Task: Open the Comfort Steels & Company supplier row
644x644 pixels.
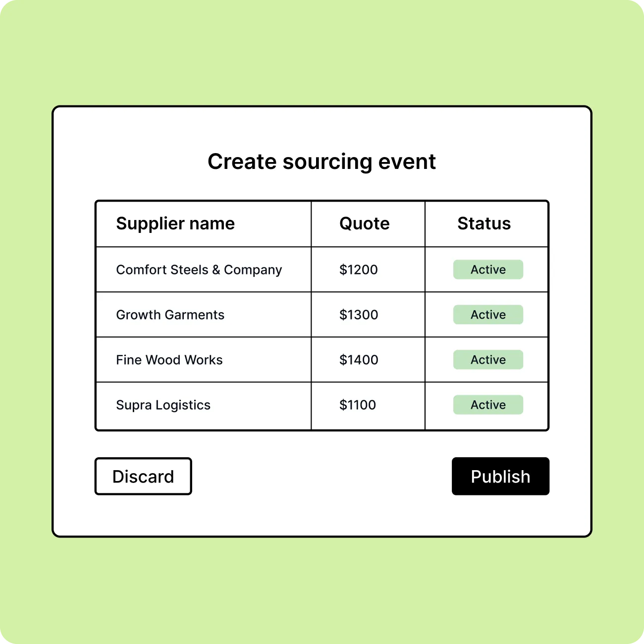Action: tap(322, 269)
